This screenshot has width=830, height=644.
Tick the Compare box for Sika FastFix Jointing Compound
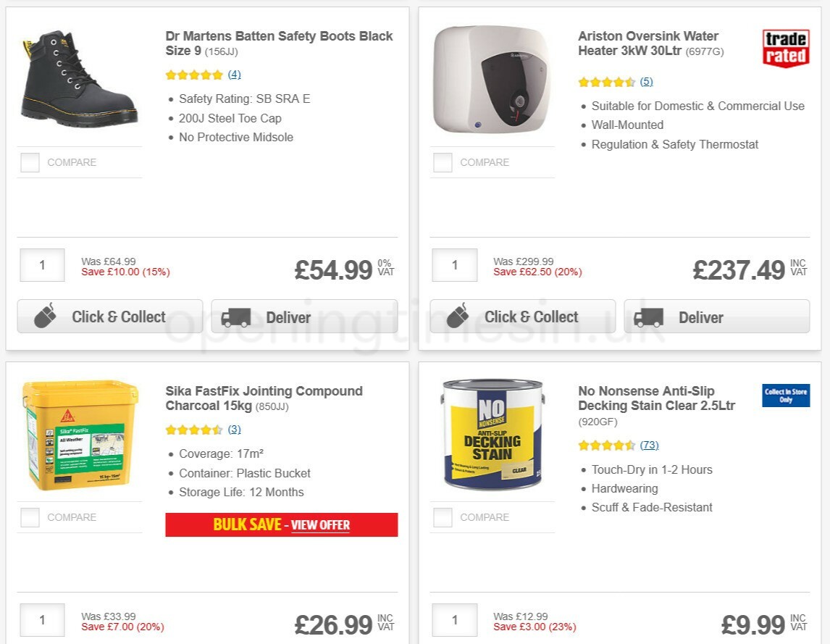tap(29, 517)
